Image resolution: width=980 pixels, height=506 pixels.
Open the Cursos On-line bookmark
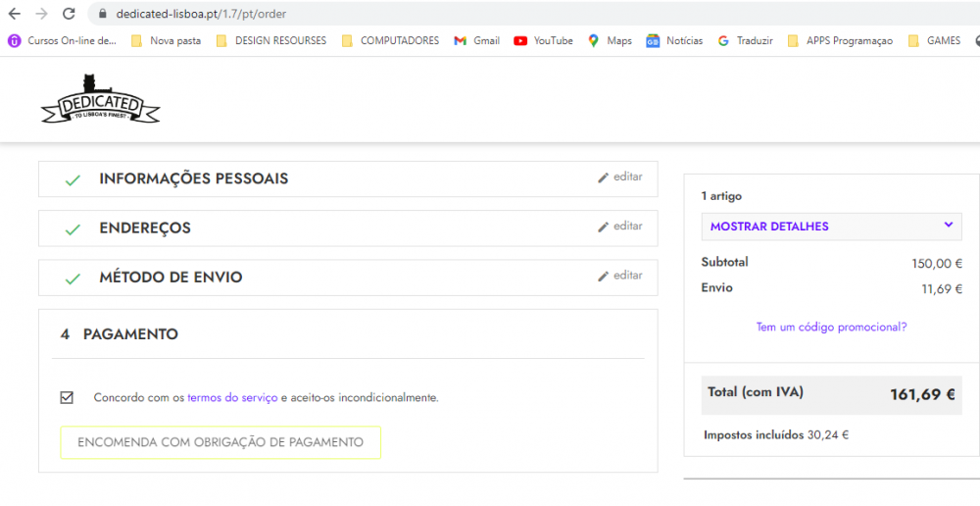63,40
